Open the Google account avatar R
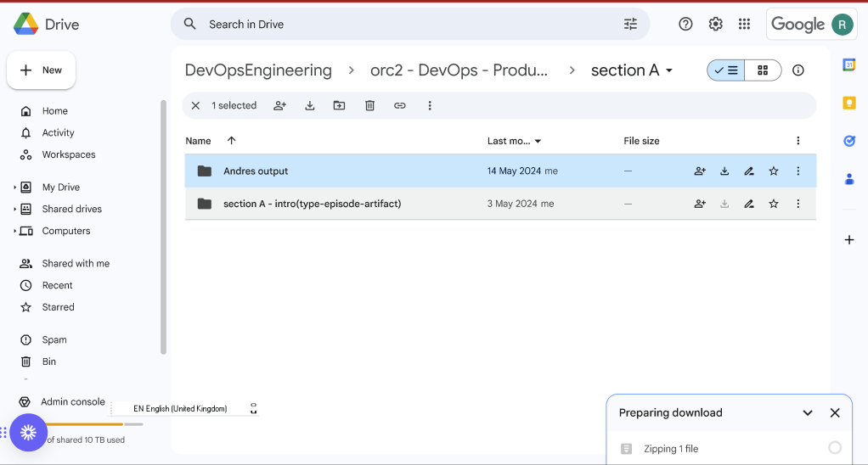This screenshot has height=465, width=868. click(x=842, y=25)
